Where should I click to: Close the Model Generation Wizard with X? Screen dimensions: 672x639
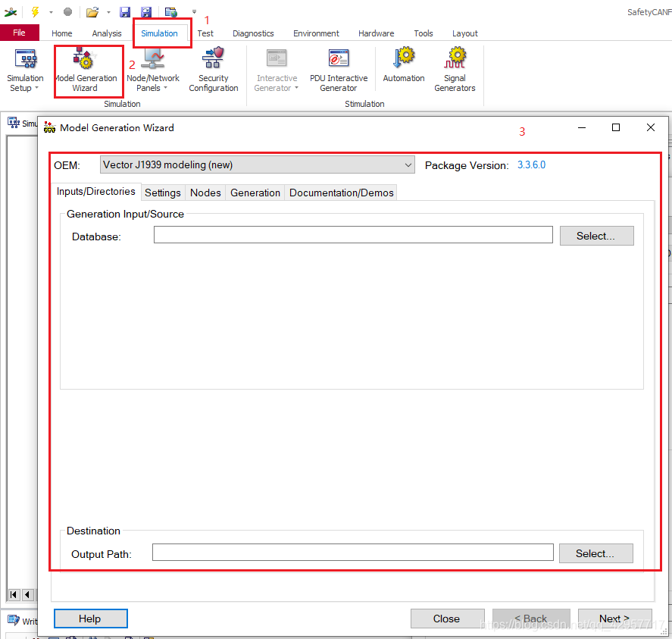pos(651,127)
